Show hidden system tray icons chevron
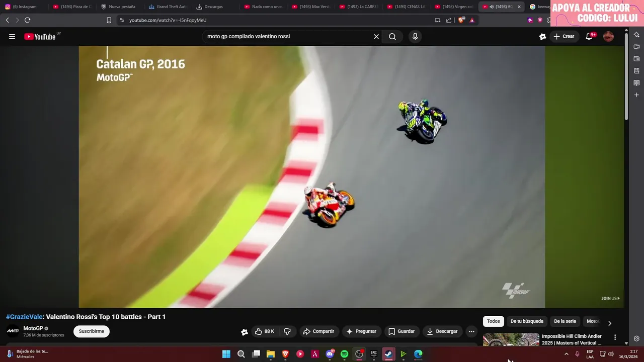The image size is (644, 362). click(x=567, y=354)
